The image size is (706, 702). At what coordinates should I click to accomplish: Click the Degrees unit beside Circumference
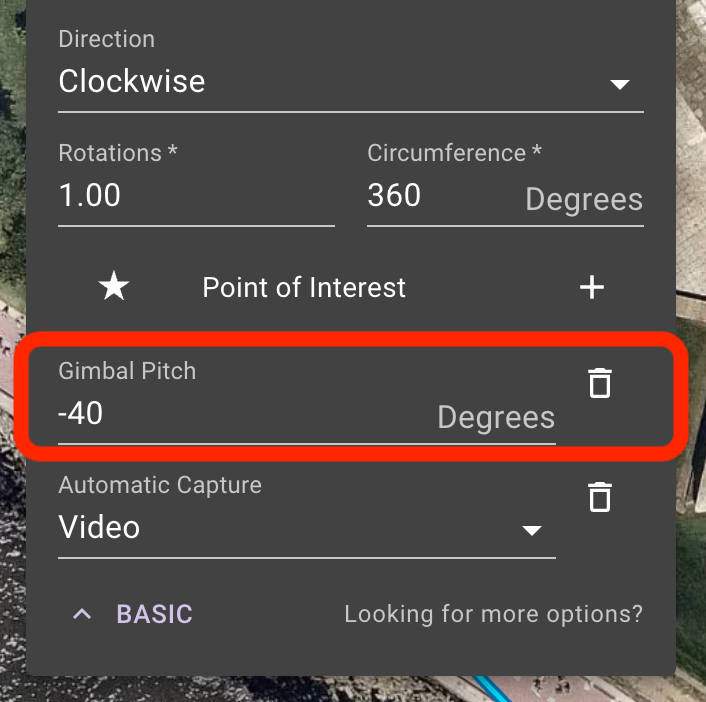[584, 199]
